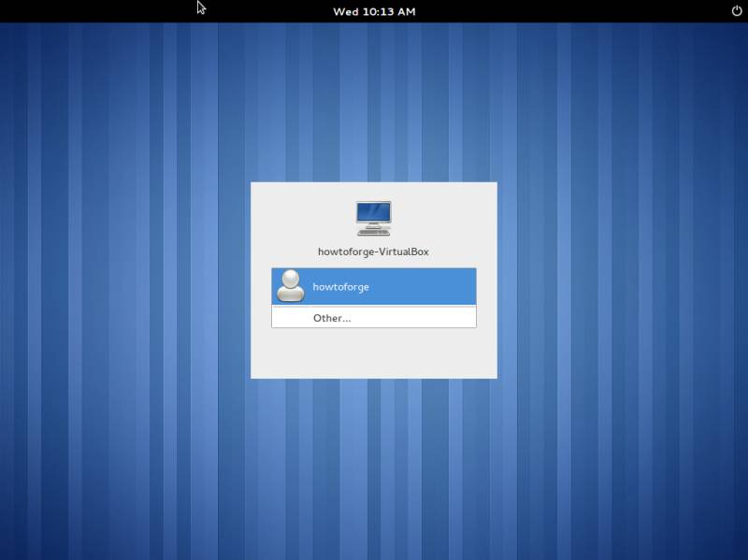The height and width of the screenshot is (560, 748).
Task: Choose the Other... login option
Action: [x=373, y=317]
